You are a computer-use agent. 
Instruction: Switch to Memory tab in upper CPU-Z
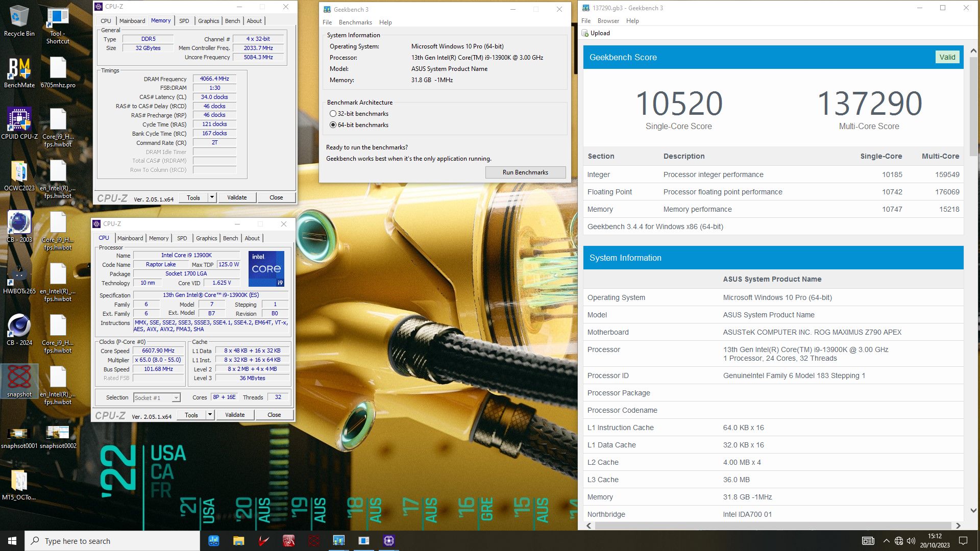(x=161, y=21)
